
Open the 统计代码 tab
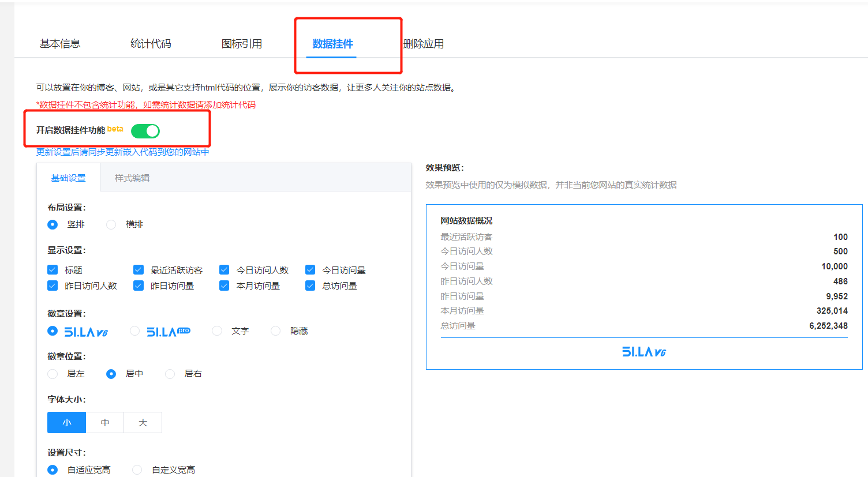click(x=151, y=44)
